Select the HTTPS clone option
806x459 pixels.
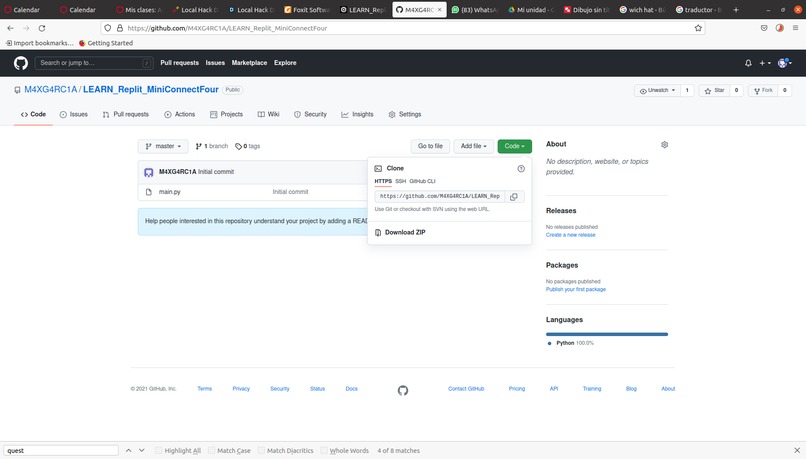tap(383, 181)
